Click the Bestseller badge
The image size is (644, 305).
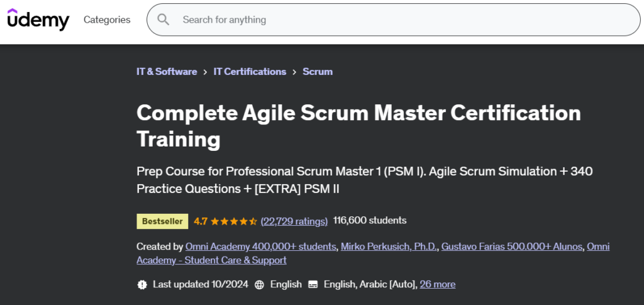[x=162, y=221]
